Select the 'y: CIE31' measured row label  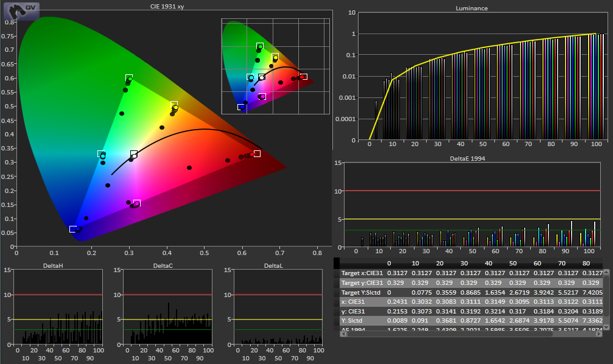[x=353, y=312]
